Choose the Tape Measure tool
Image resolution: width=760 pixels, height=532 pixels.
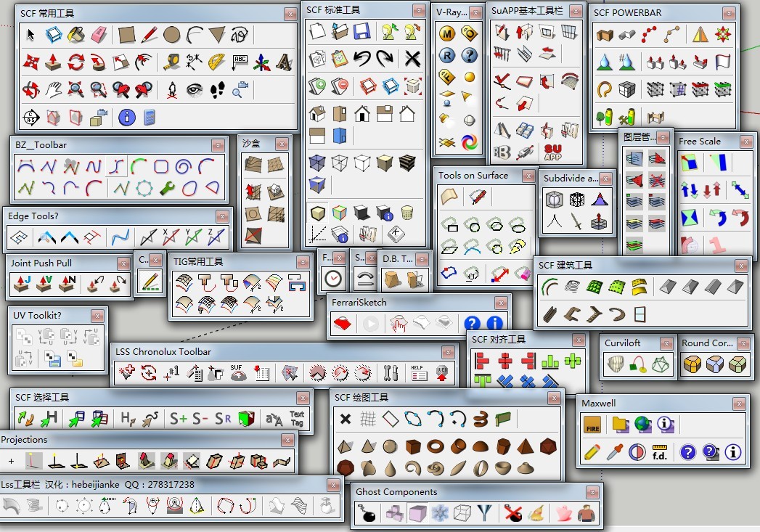(x=171, y=62)
